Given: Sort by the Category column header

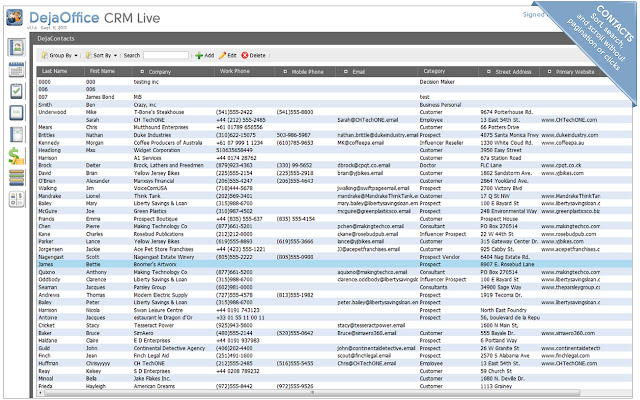Looking at the screenshot, I should 434,72.
